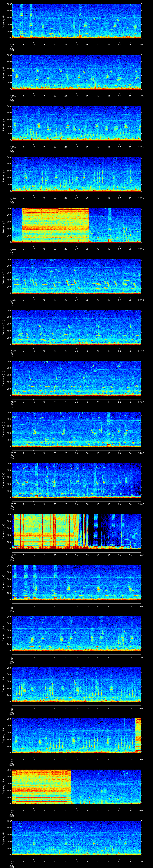The height and width of the screenshot is (868, 153).
Task: Select the 1:18:00 start time label
Action: [12, 249]
